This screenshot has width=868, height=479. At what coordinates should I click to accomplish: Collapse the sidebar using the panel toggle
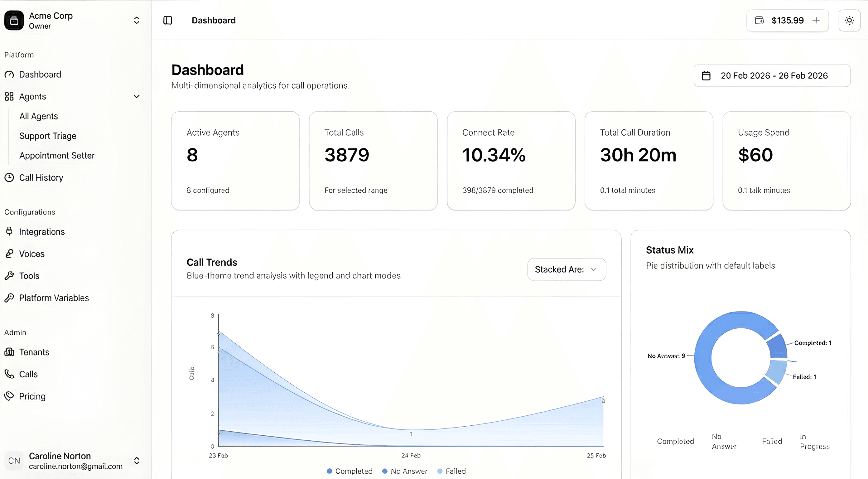[x=167, y=20]
